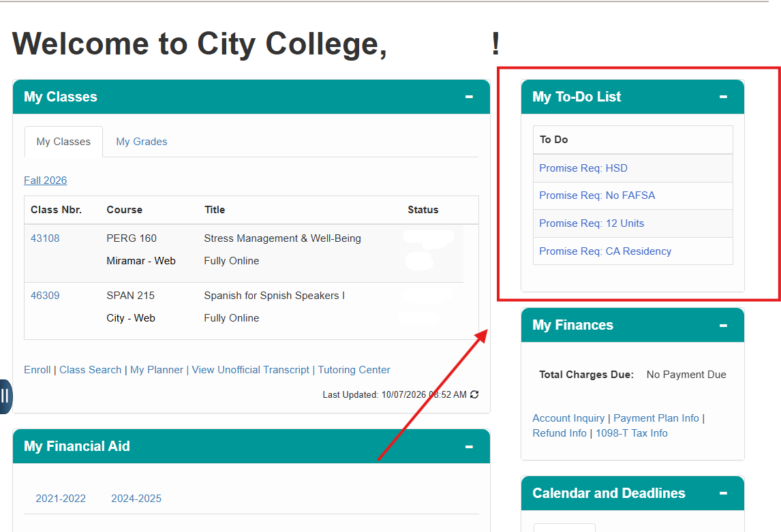The image size is (781, 532).
Task: Open Refund Info
Action: pos(560,433)
